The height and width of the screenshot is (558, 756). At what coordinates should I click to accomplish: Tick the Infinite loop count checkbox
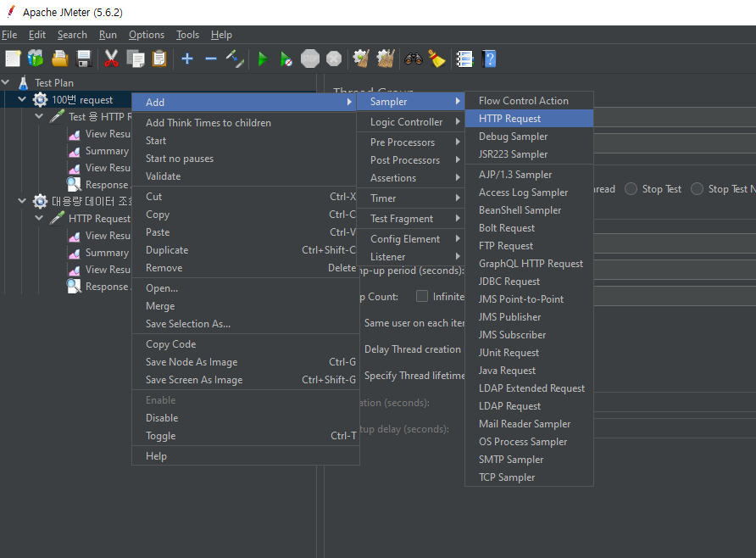[x=422, y=296]
